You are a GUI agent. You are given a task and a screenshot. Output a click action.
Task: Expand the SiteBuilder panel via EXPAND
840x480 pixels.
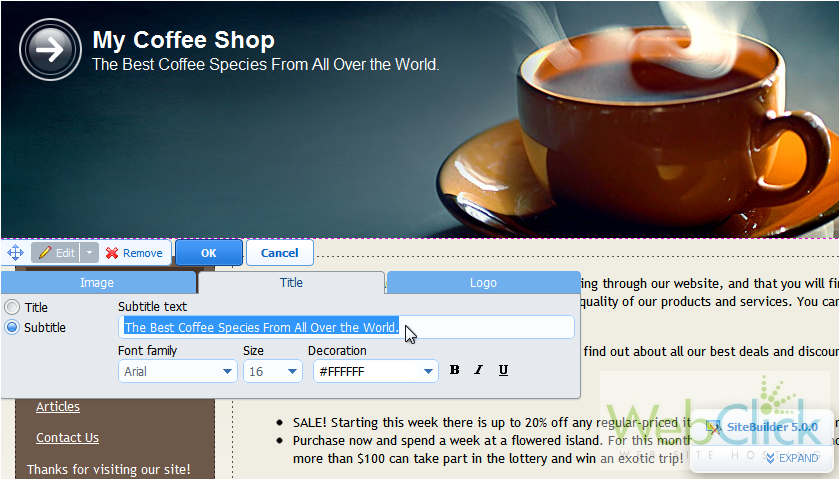click(792, 458)
